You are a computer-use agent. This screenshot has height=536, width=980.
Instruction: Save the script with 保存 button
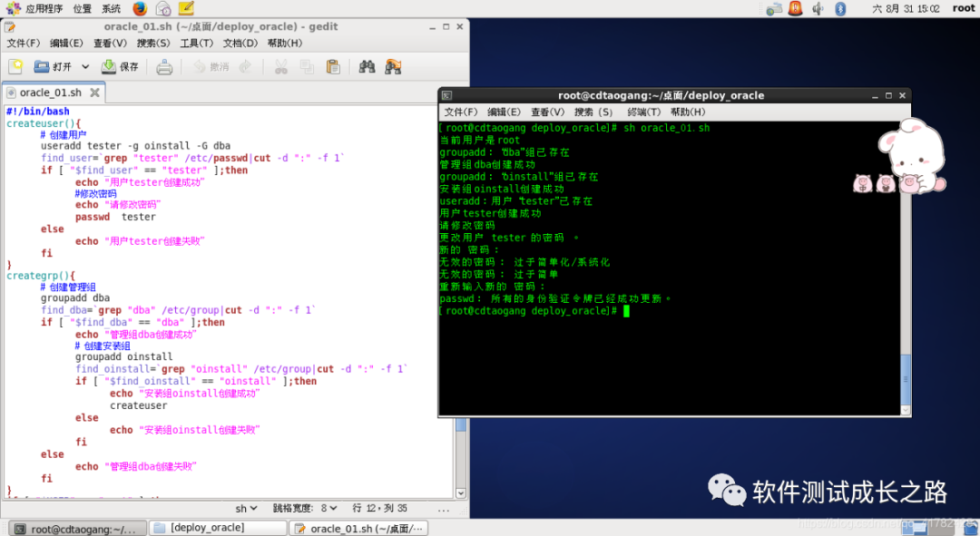tap(120, 67)
